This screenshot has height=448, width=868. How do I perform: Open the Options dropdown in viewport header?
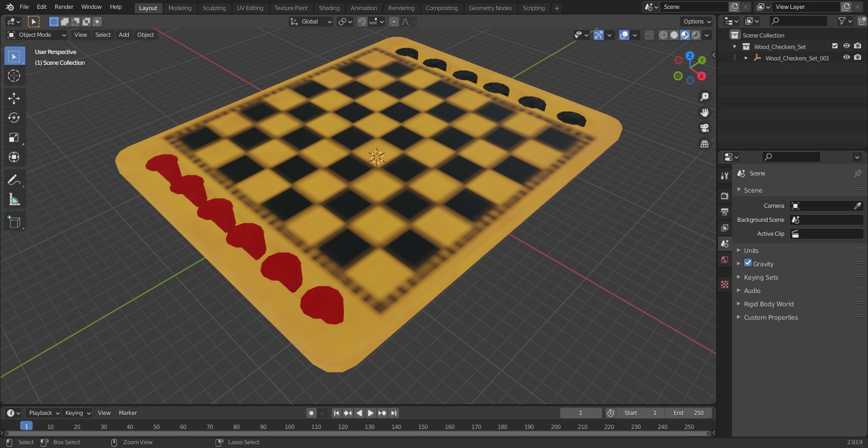pyautogui.click(x=697, y=22)
